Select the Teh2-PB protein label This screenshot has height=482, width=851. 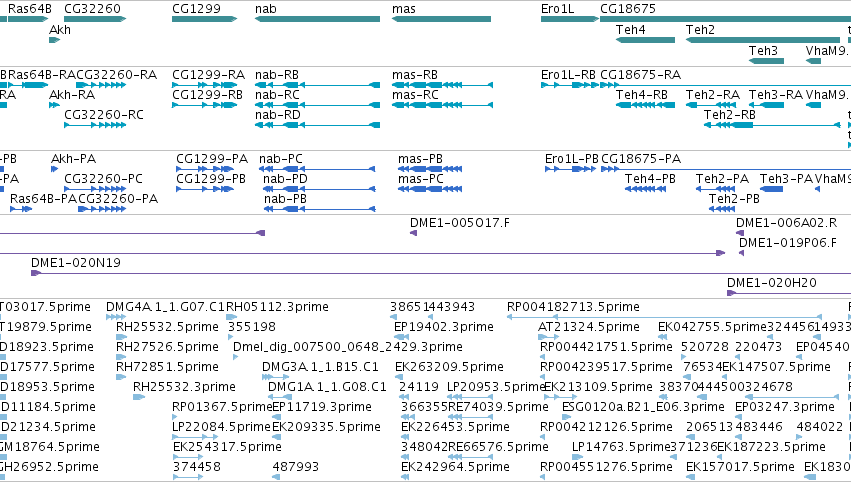point(734,199)
